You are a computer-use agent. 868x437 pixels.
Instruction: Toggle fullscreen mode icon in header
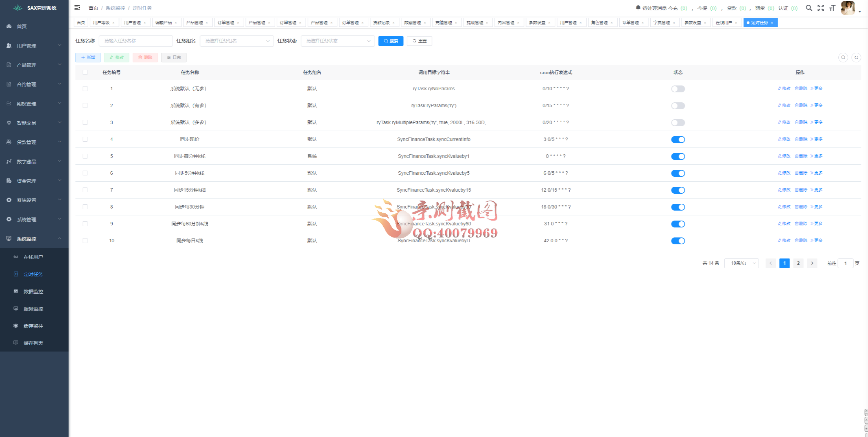[821, 8]
